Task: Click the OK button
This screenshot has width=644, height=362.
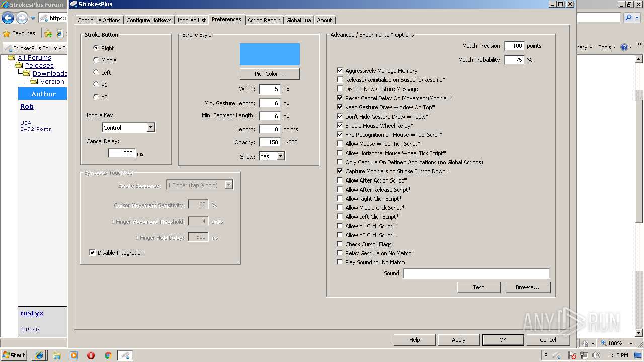Action: point(503,340)
